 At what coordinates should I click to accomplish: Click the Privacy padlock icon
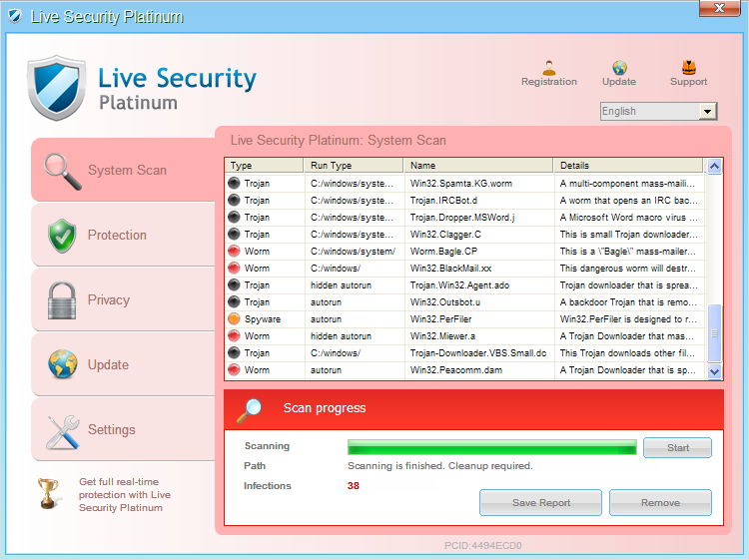pos(62,300)
